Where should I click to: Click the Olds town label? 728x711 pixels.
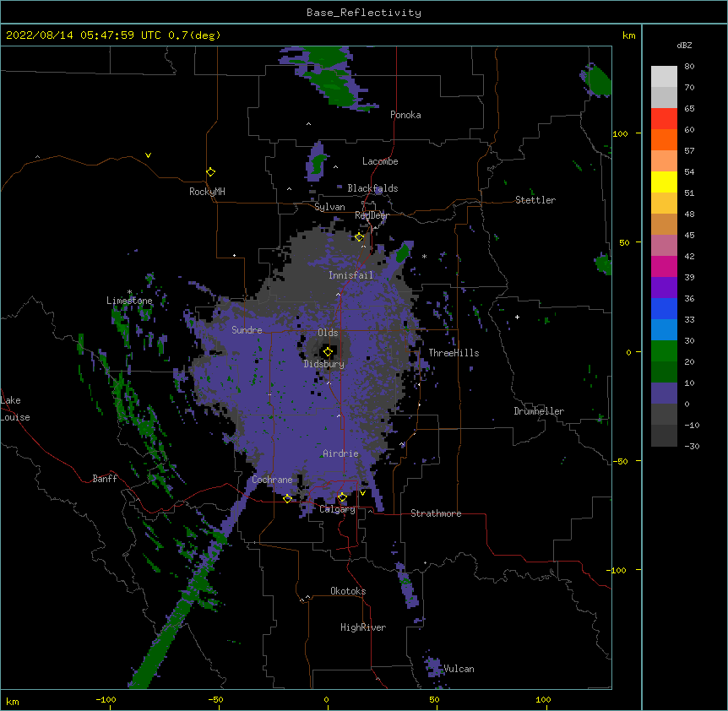(x=328, y=333)
